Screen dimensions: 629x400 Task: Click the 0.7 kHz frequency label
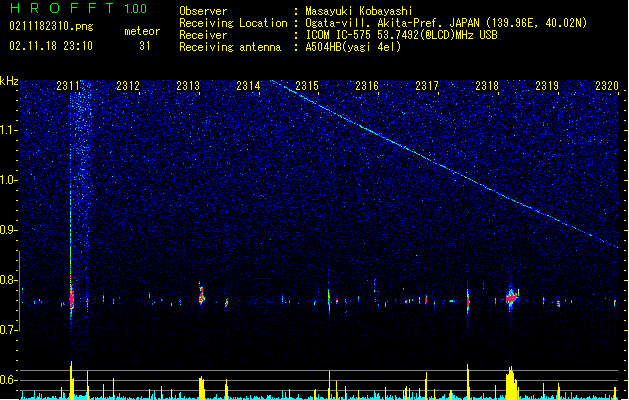click(9, 330)
